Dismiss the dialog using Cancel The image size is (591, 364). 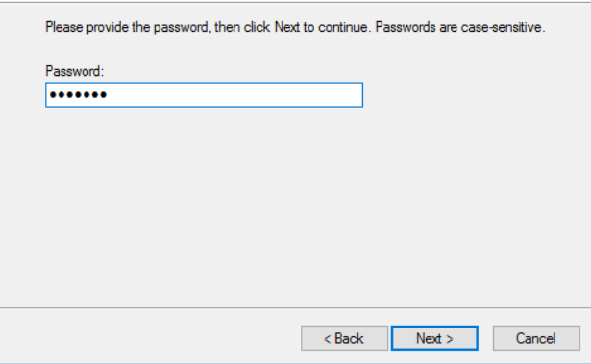[536, 338]
